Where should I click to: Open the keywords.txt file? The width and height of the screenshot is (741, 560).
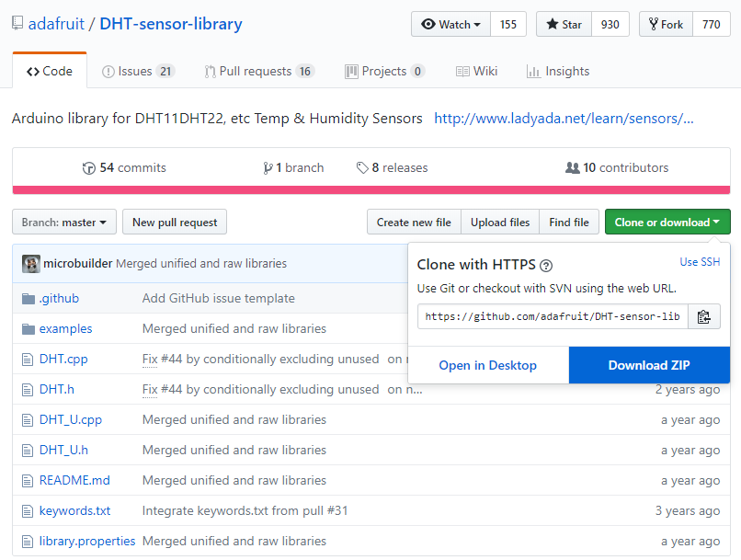(x=74, y=510)
